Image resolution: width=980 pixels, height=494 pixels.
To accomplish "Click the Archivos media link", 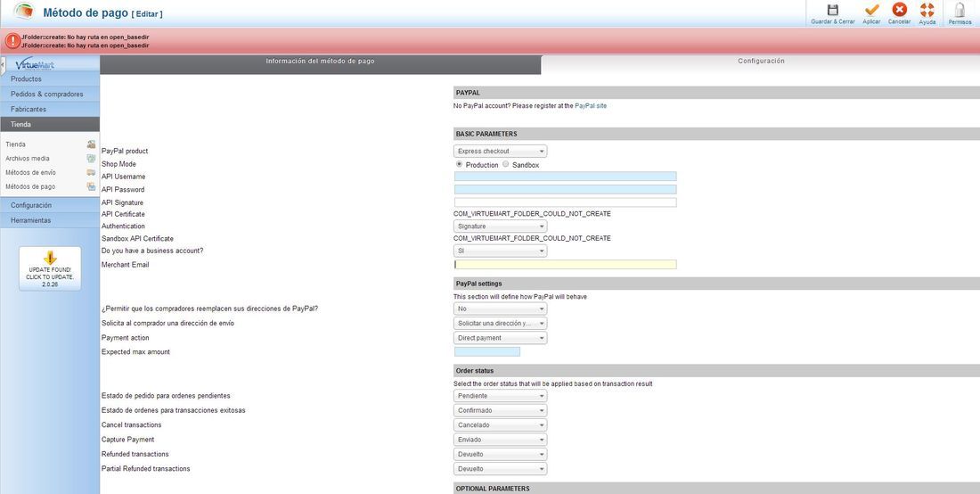I will tap(28, 159).
